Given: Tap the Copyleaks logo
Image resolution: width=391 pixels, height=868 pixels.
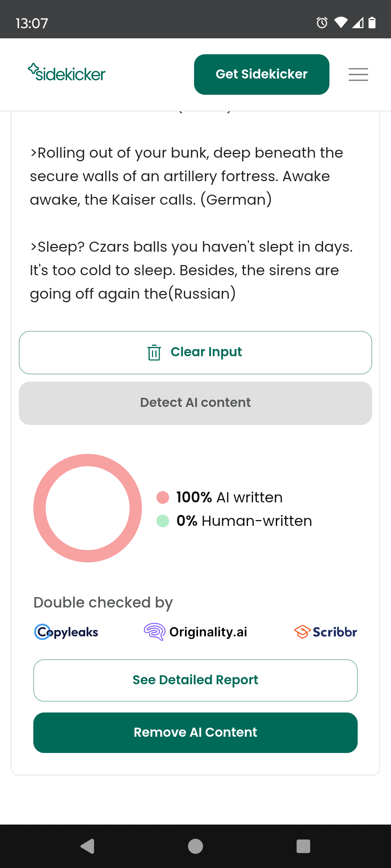Looking at the screenshot, I should 66,632.
